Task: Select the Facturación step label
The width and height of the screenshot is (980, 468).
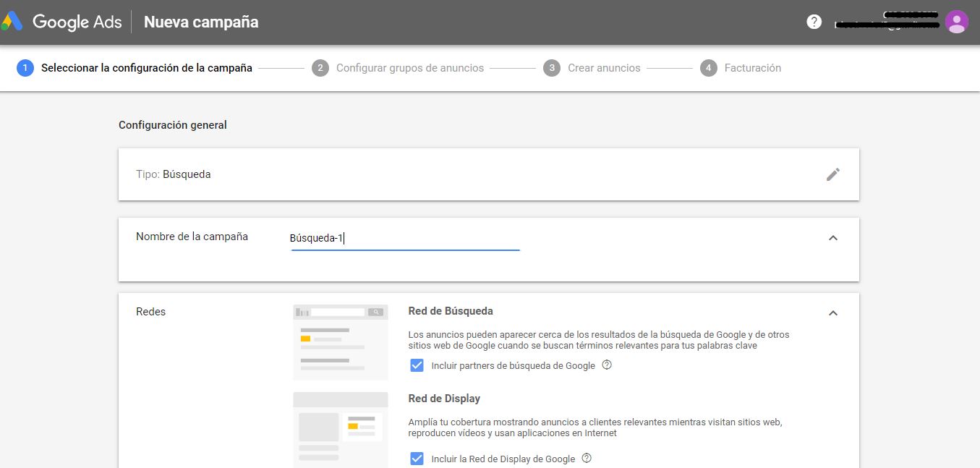Action: tap(752, 68)
